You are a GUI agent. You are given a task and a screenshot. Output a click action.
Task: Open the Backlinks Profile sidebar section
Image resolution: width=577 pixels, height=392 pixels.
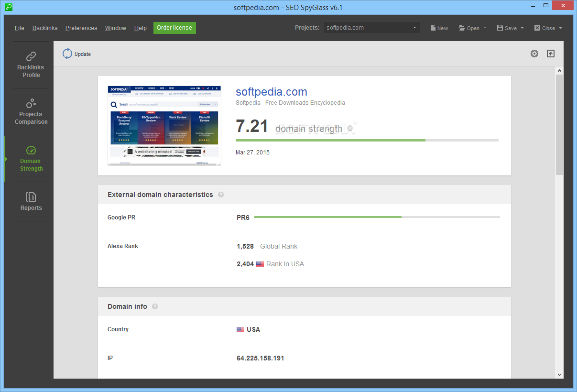point(31,65)
